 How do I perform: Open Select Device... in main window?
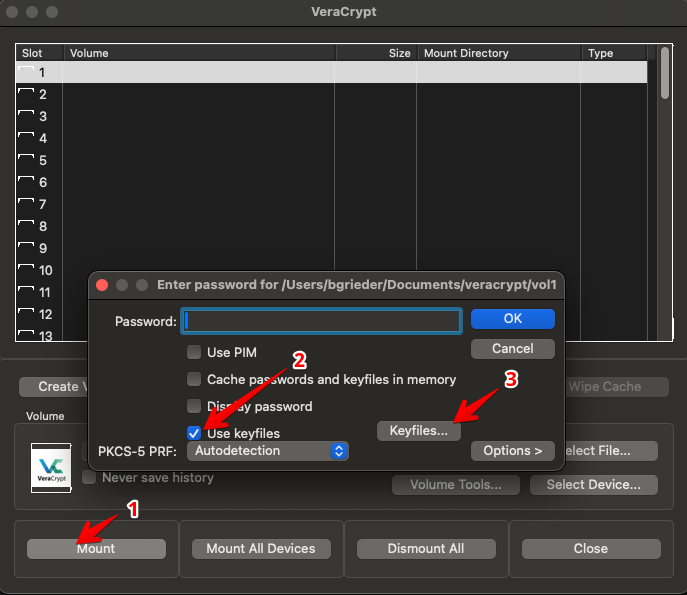click(594, 485)
